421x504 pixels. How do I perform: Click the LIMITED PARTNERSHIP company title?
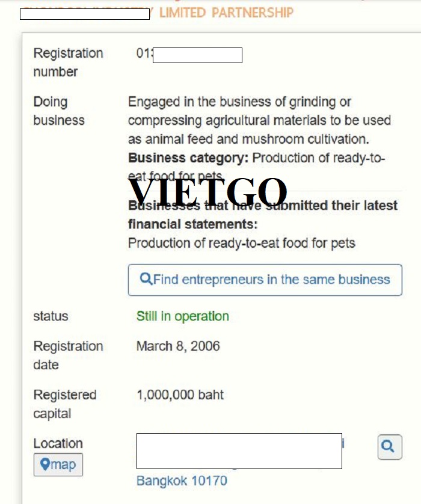(226, 13)
